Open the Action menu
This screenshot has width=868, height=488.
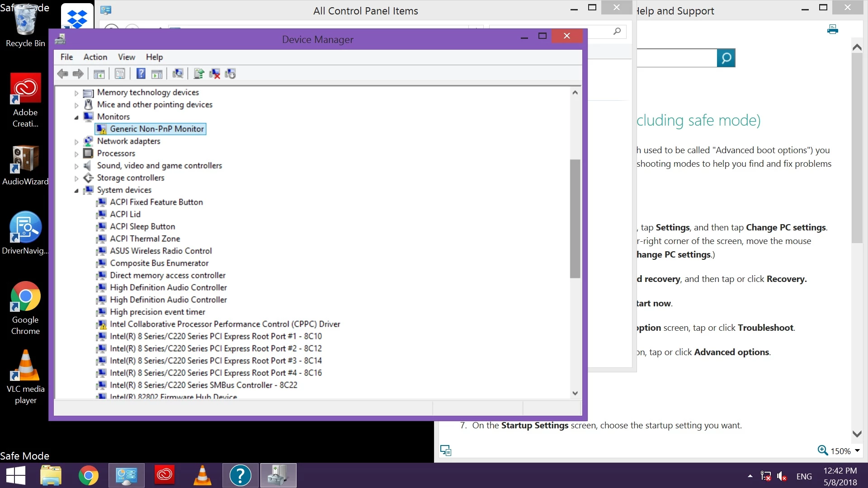click(x=95, y=57)
